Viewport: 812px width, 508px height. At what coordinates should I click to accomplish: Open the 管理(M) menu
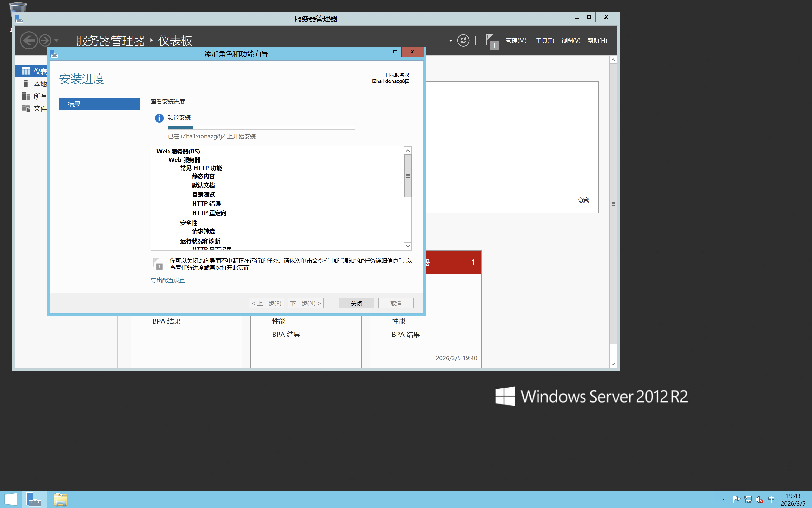point(516,41)
